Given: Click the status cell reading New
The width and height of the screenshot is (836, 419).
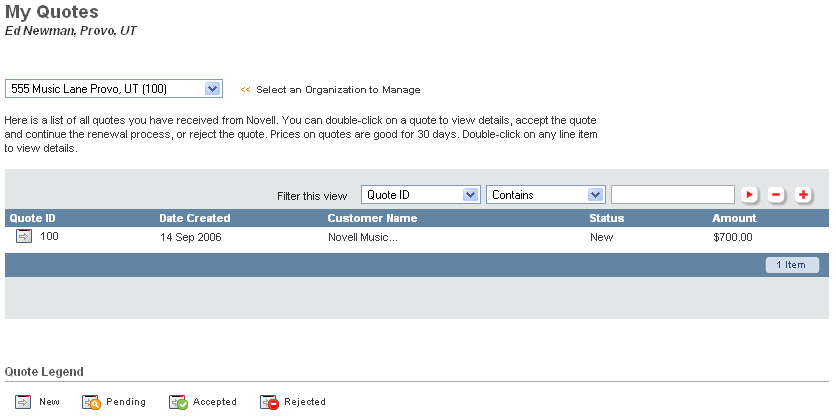Looking at the screenshot, I should (601, 237).
